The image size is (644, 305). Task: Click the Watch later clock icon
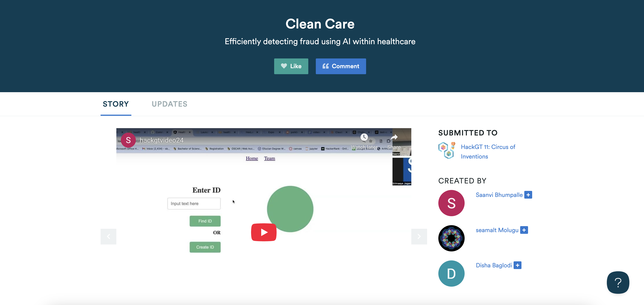(x=364, y=137)
